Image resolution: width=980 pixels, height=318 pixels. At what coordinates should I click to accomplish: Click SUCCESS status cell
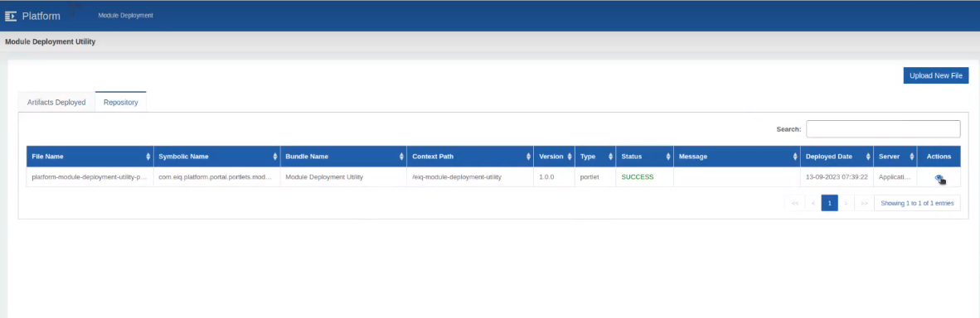point(644,177)
